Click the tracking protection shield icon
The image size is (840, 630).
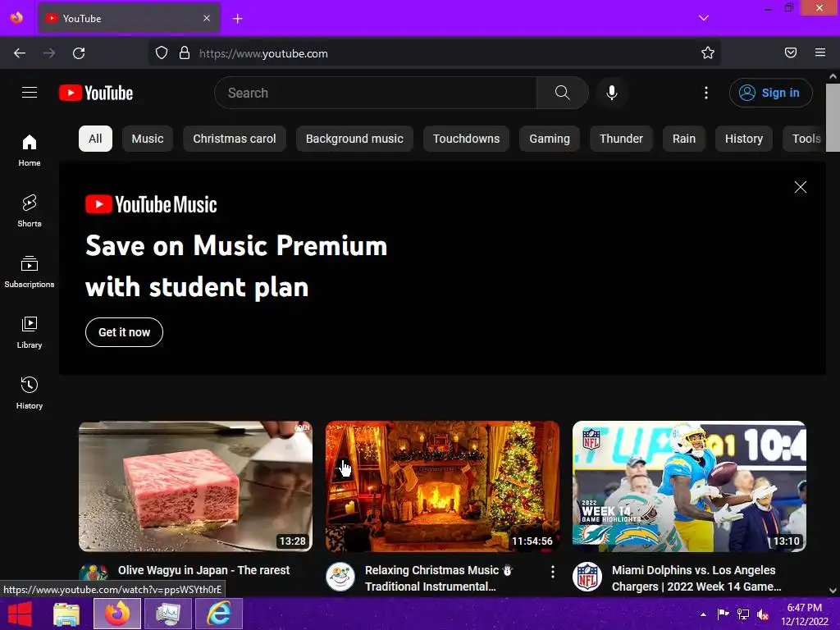coord(162,52)
